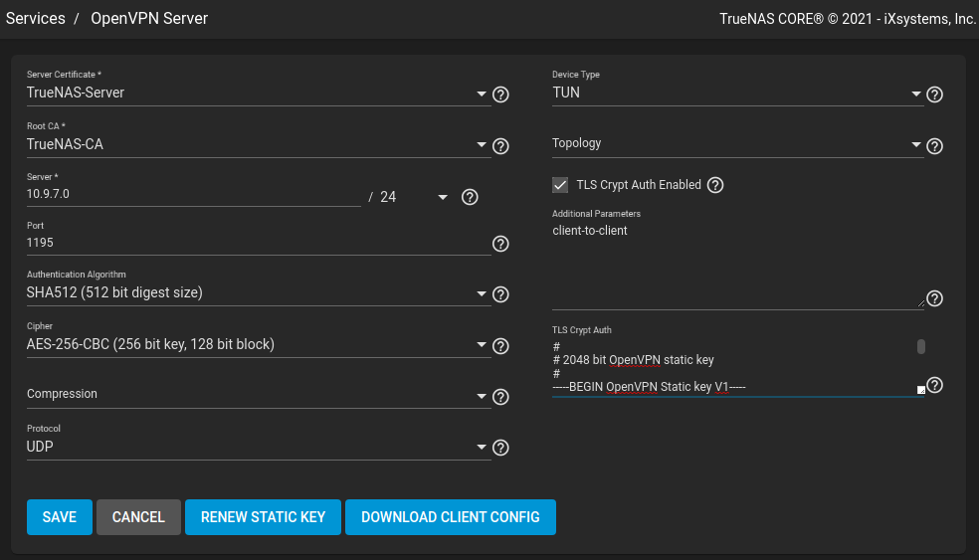This screenshot has width=979, height=560.
Task: Click DOWNLOAD CLIENT CONFIG button
Action: point(450,517)
